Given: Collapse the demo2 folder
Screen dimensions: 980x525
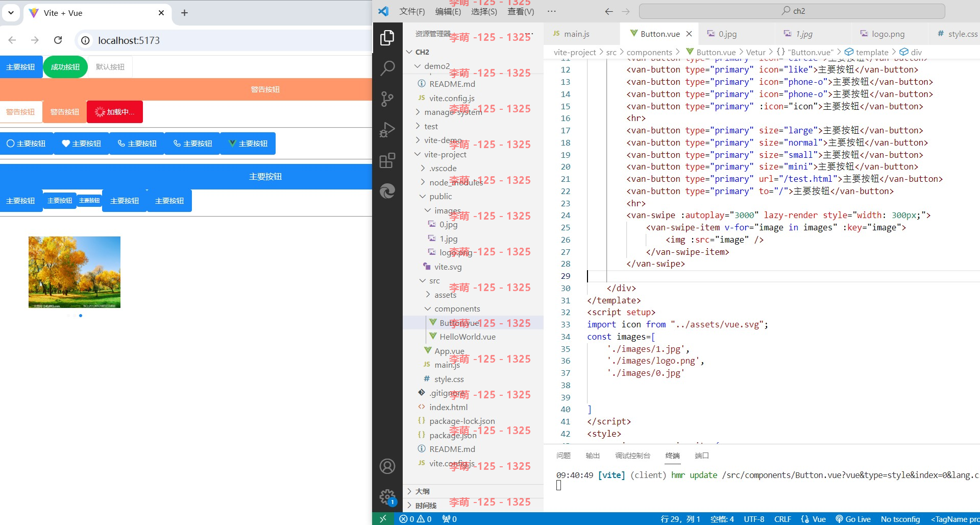Looking at the screenshot, I should pos(418,66).
